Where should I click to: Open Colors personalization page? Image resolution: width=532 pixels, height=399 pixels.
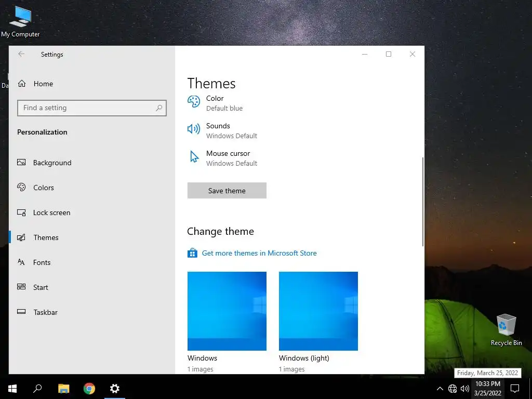coord(91,188)
